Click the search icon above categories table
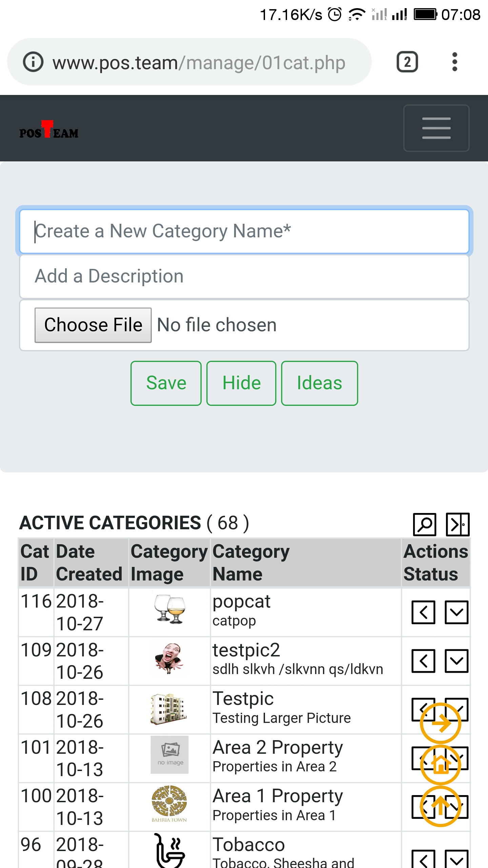 tap(425, 525)
